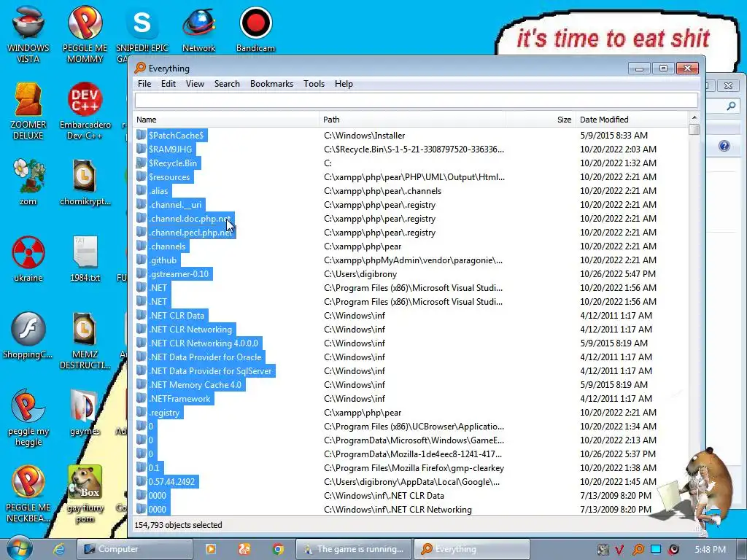Select the 0.1 folder row
Image resolution: width=747 pixels, height=560 pixels.
tap(411, 468)
